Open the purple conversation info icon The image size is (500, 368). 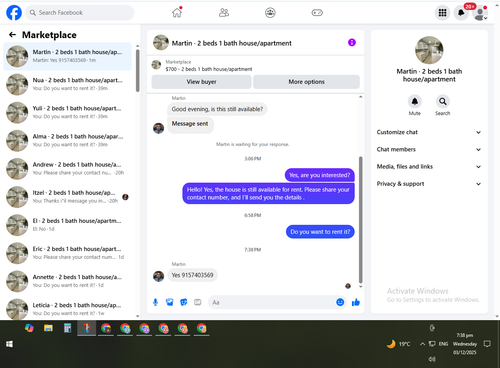(x=352, y=42)
